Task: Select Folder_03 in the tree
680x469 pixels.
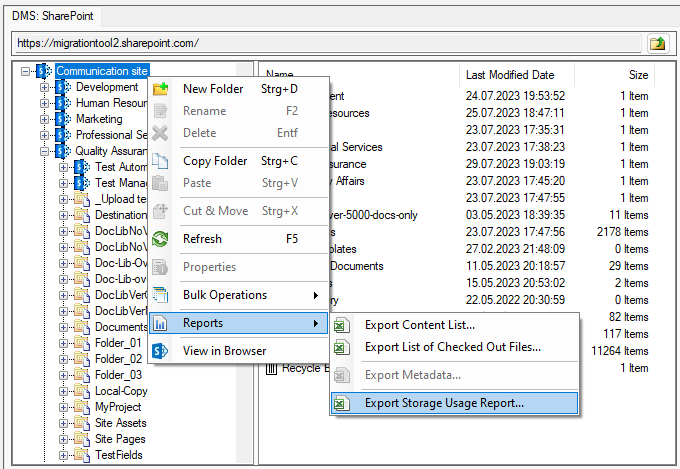Action: pyautogui.click(x=118, y=375)
